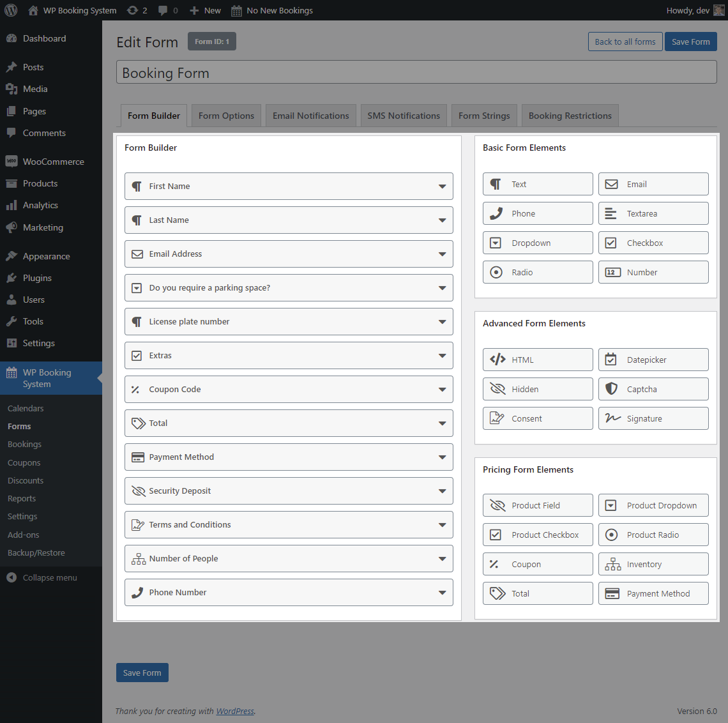This screenshot has width=728, height=723.
Task: Add an HTML element
Action: 538,360
